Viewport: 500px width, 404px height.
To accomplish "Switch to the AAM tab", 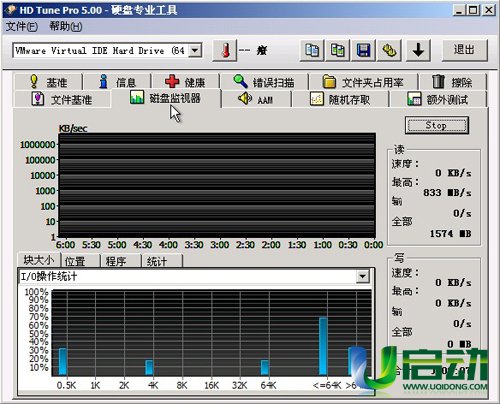I will (x=256, y=99).
